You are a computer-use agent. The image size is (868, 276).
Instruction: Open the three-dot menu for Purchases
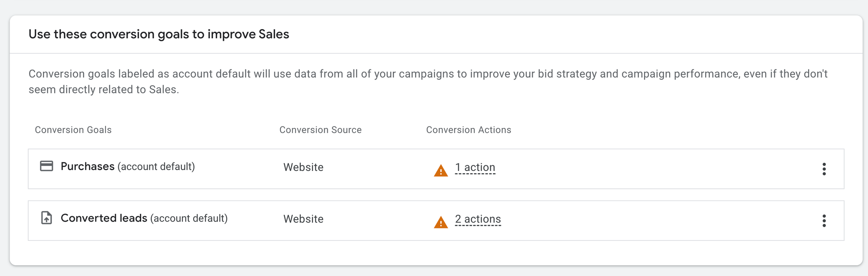pyautogui.click(x=824, y=169)
